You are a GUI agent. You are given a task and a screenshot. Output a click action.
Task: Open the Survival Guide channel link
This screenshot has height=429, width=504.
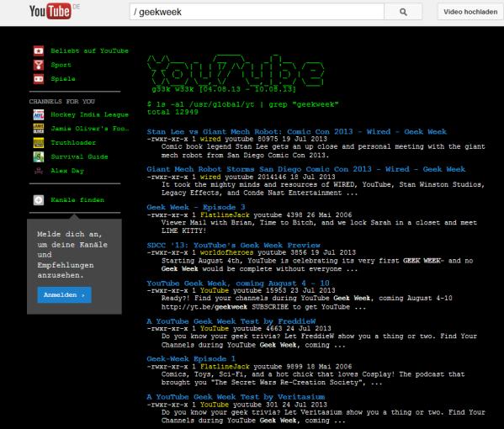[79, 156]
